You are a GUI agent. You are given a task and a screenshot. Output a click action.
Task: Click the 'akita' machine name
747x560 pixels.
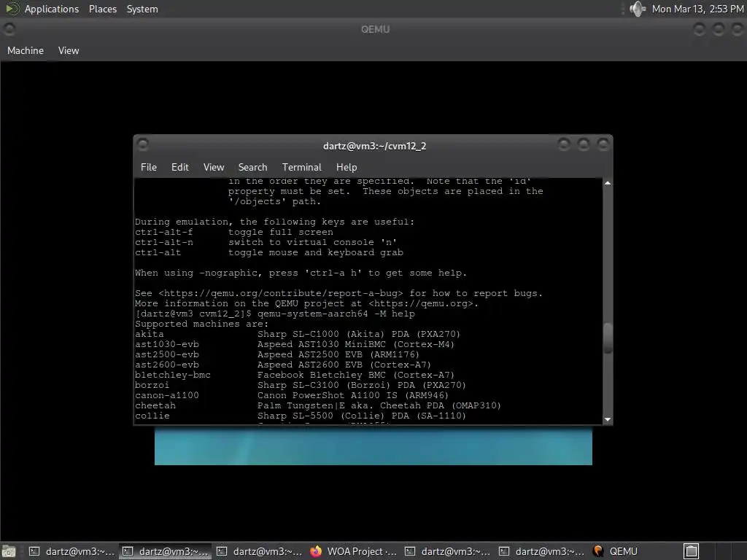tap(149, 334)
